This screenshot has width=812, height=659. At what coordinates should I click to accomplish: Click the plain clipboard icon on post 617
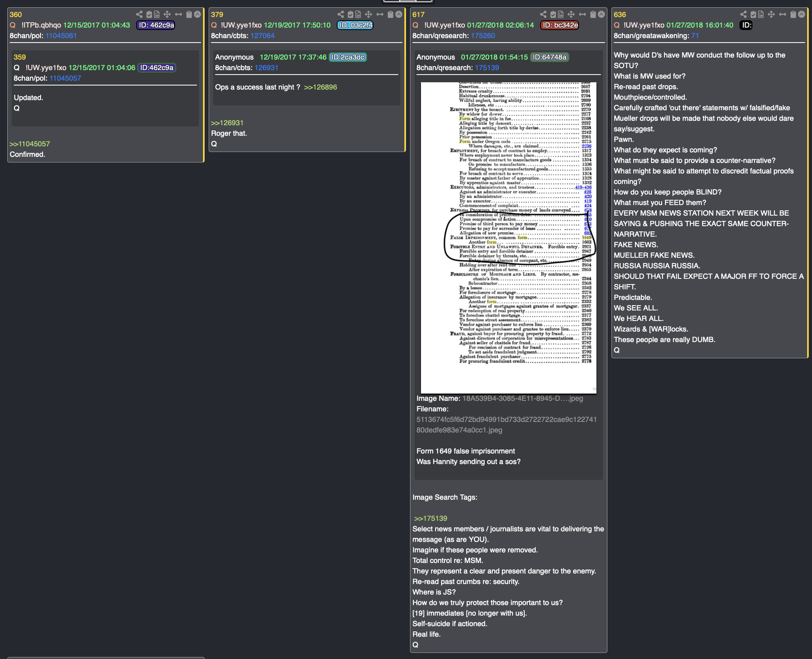pyautogui.click(x=593, y=14)
